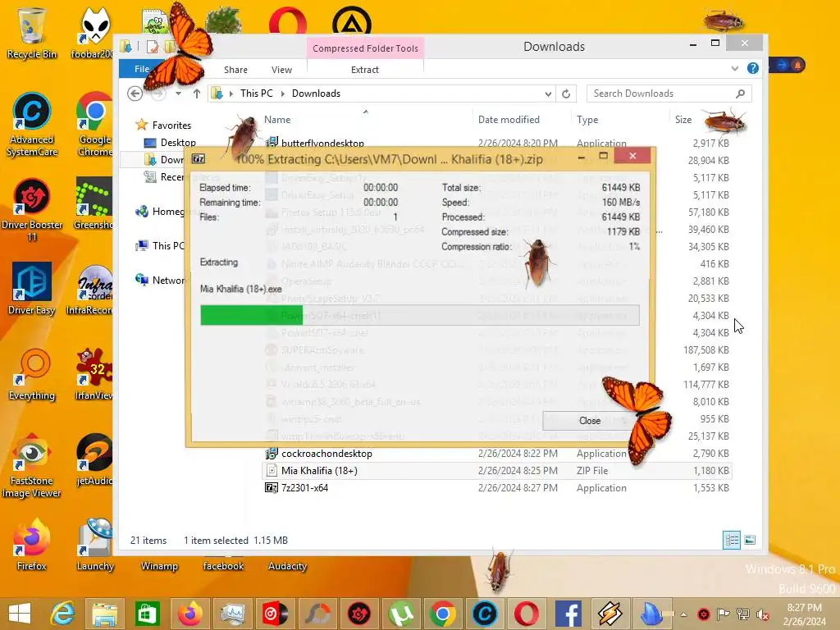Select Desktop in the navigation pane
The width and height of the screenshot is (840, 630).
tap(170, 143)
